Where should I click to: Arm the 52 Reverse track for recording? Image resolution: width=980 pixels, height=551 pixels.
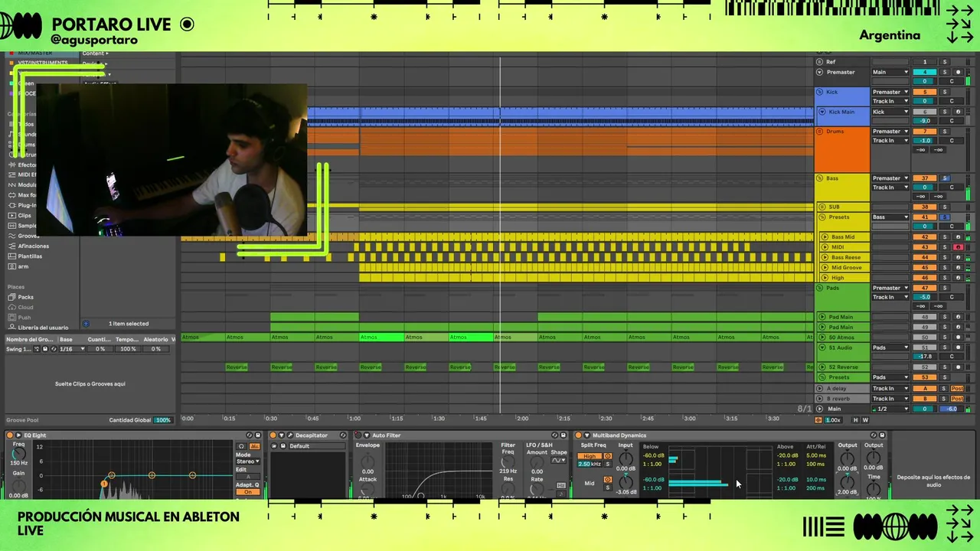pyautogui.click(x=958, y=367)
